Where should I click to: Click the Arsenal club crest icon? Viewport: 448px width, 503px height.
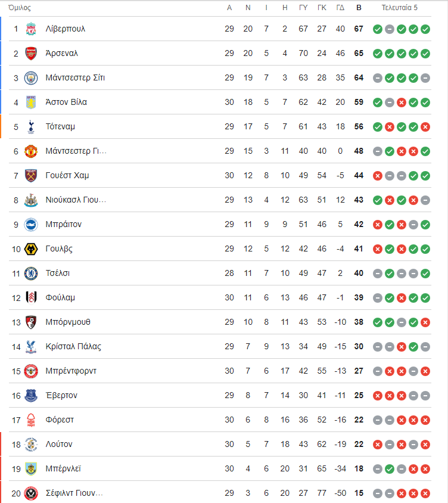pos(31,53)
